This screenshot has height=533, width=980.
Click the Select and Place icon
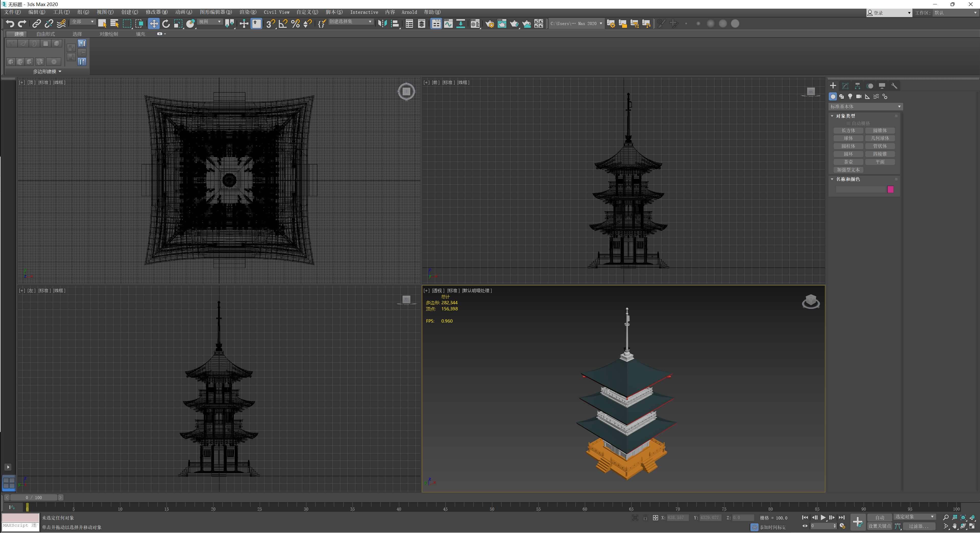click(x=191, y=23)
